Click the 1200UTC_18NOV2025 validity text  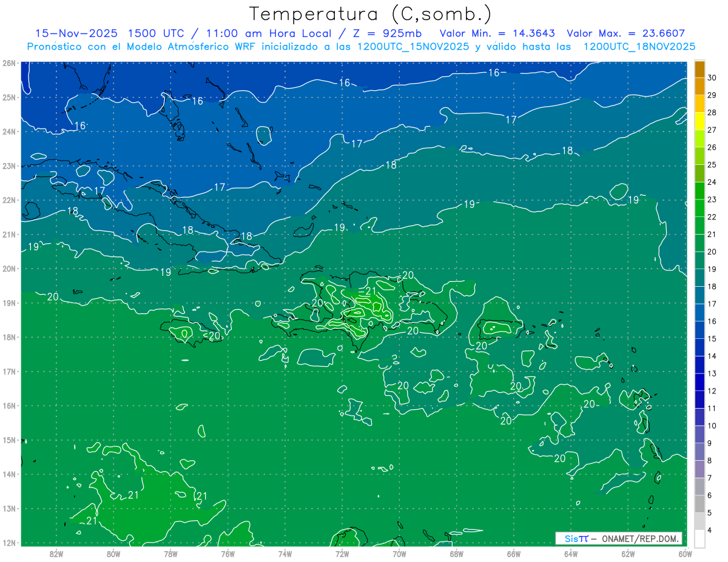click(x=639, y=47)
